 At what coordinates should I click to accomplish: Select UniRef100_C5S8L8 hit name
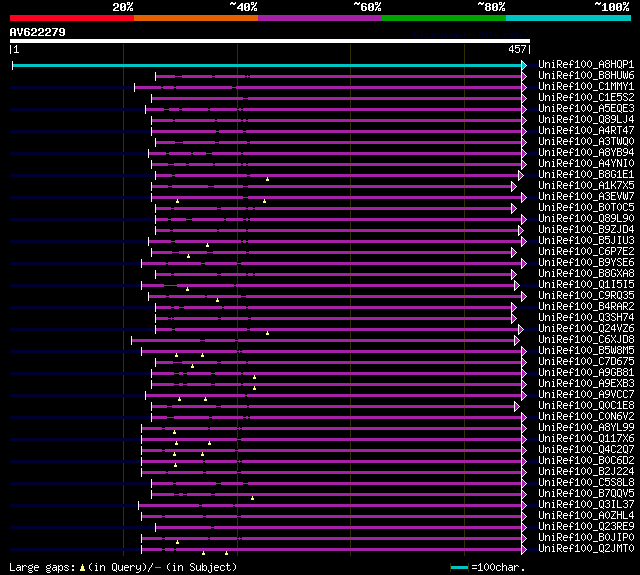click(x=586, y=483)
